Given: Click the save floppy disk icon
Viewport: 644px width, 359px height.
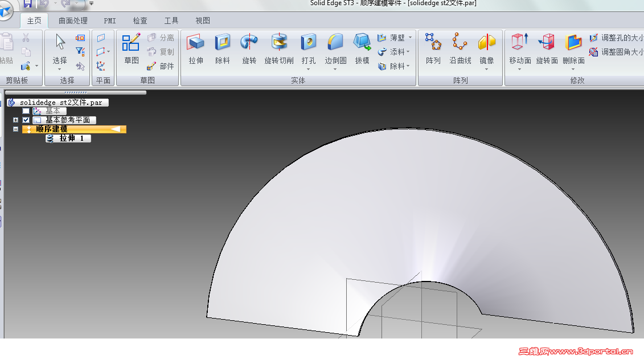Looking at the screenshot, I should (27, 3).
